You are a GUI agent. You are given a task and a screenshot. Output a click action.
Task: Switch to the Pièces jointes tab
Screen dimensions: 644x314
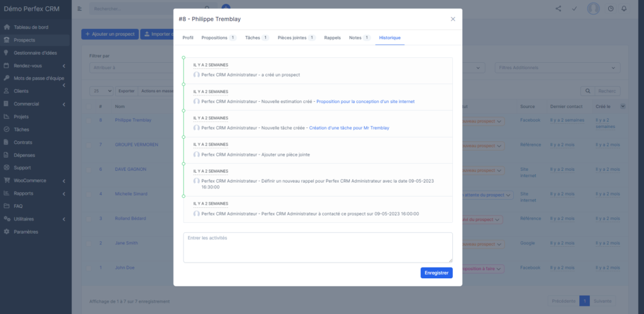[297, 38]
